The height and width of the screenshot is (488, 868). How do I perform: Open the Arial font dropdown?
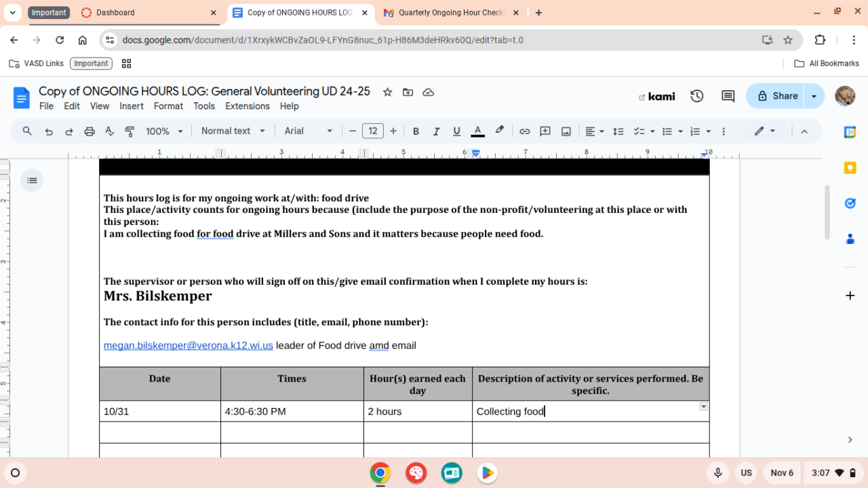309,131
